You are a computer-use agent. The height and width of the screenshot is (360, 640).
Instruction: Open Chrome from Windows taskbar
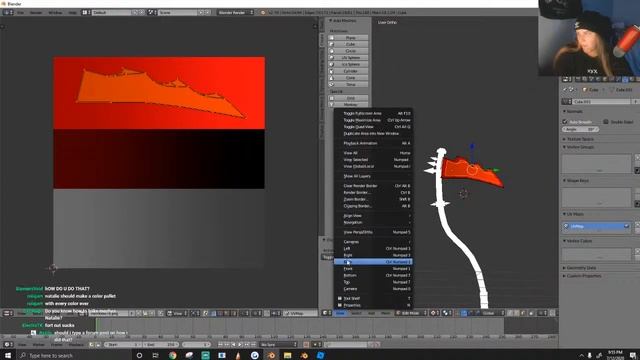[173, 355]
